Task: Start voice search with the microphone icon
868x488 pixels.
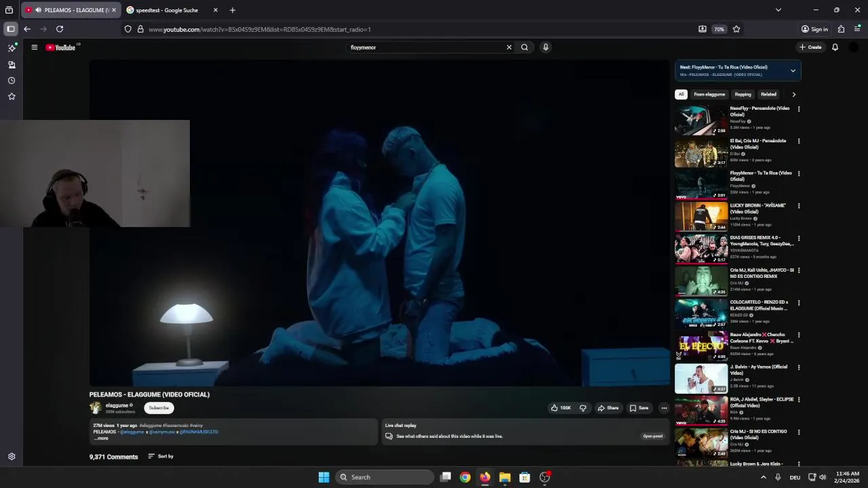Action: click(x=545, y=47)
